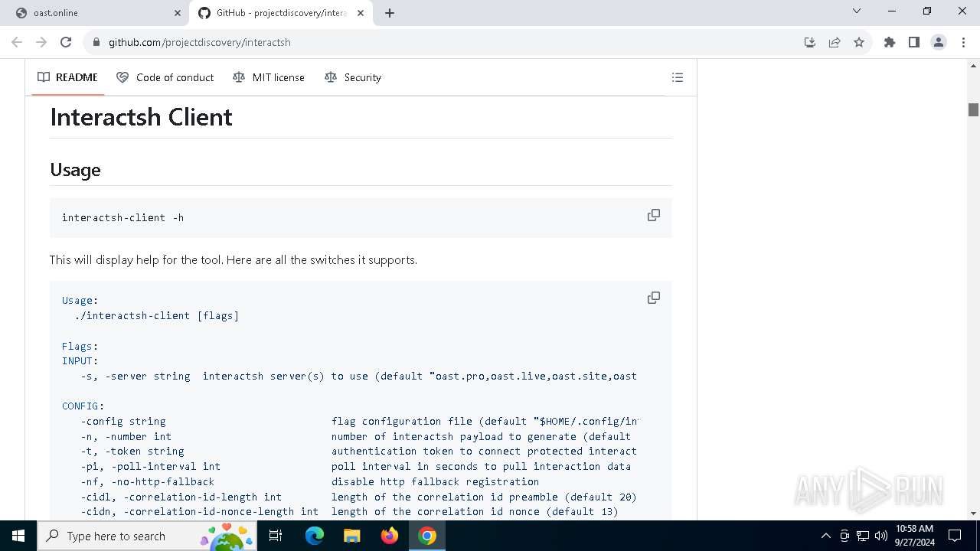Click the -s, -server string flag line
Screen dimensions: 980x551
coord(358,376)
